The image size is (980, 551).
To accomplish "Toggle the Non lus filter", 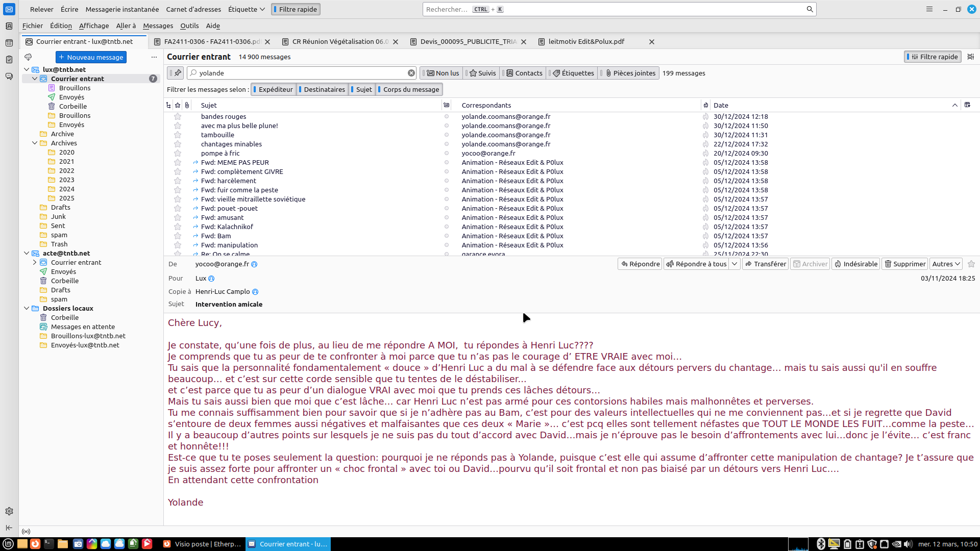I will pyautogui.click(x=443, y=73).
